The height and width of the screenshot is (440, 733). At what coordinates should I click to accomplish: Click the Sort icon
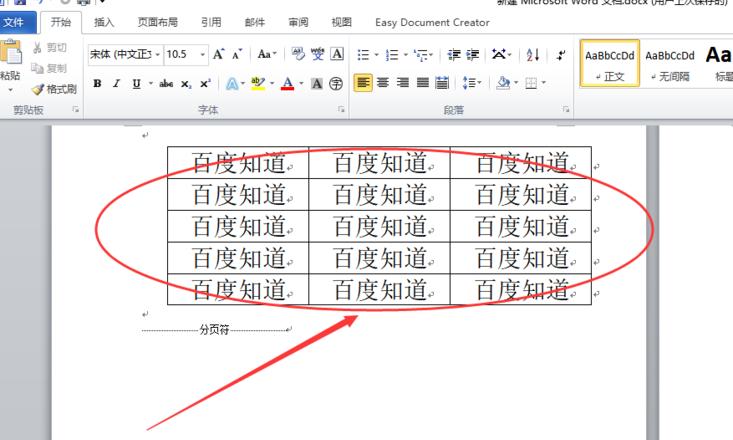tap(533, 55)
